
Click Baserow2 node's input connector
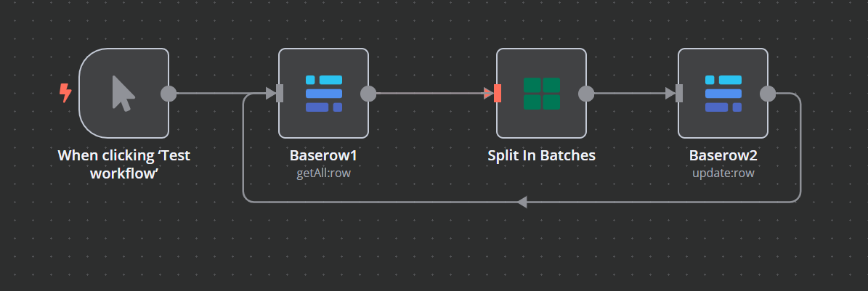click(679, 94)
